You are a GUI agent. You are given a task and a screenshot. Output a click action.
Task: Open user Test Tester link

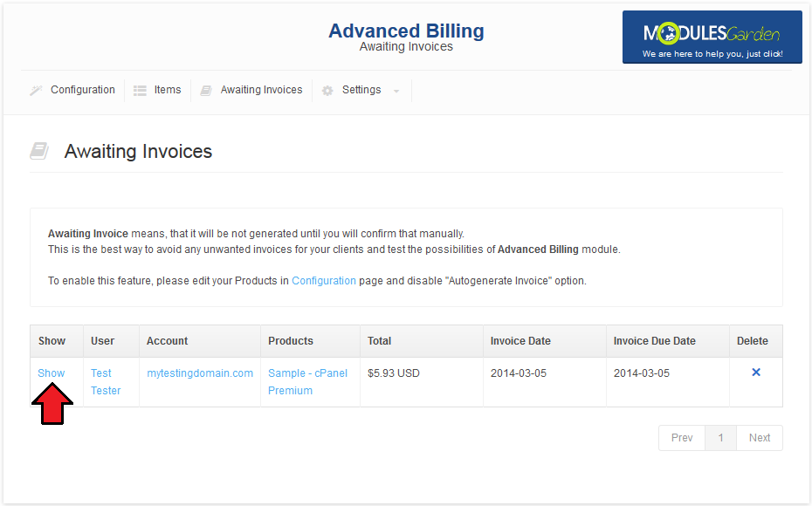tap(106, 382)
